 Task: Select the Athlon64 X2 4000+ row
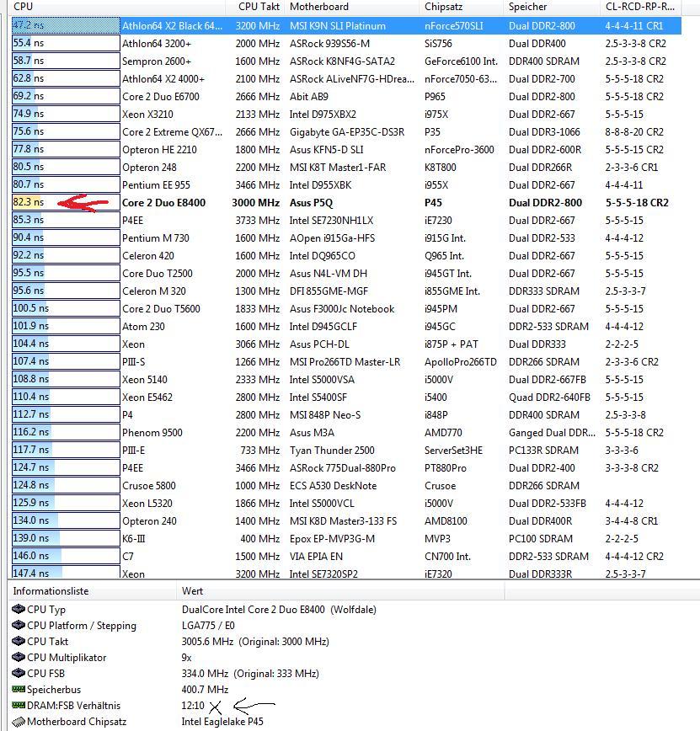[346, 79]
